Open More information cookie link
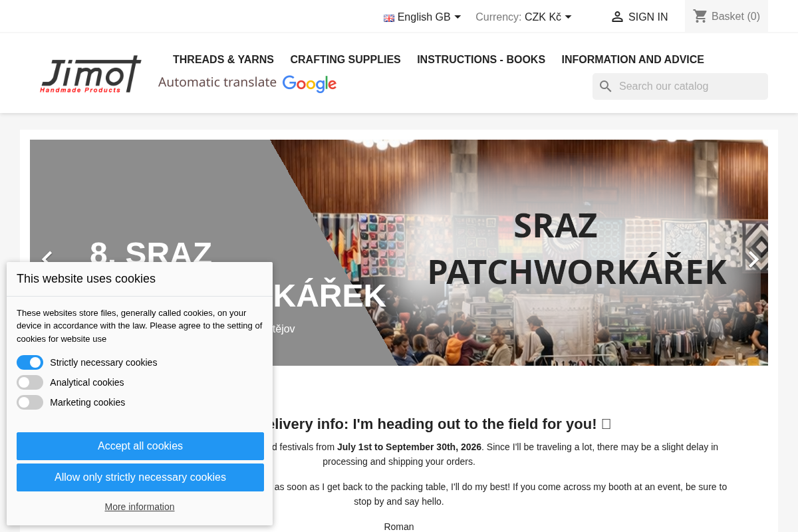The height and width of the screenshot is (532, 798). point(140,507)
